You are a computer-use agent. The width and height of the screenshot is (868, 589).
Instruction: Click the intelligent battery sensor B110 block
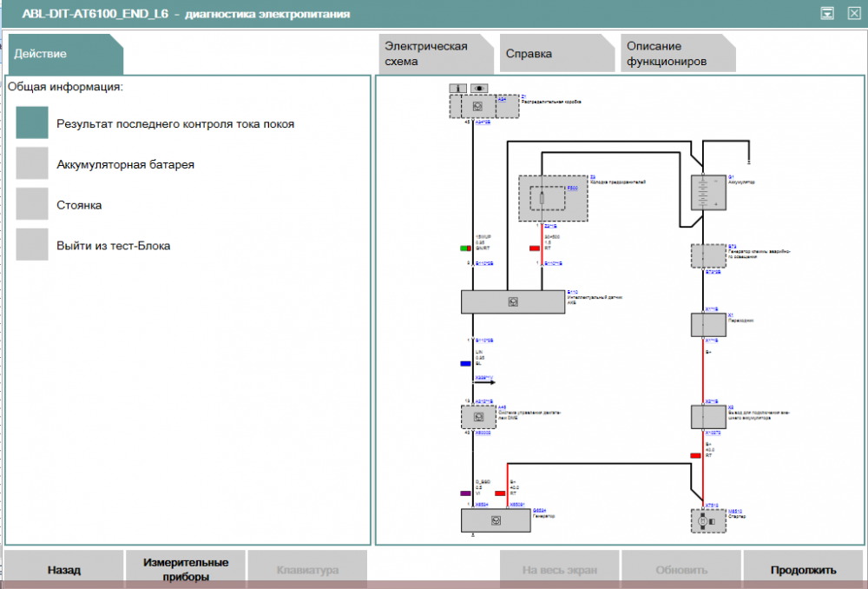(x=512, y=301)
